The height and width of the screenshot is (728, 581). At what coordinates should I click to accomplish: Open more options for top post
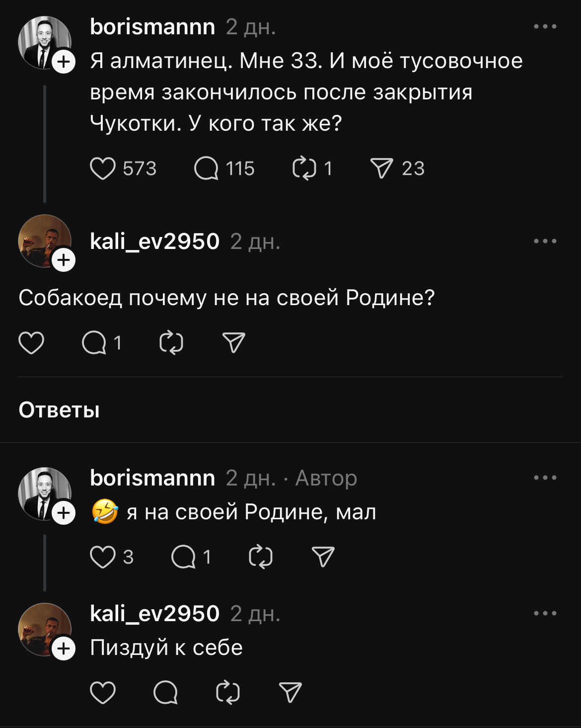545,27
